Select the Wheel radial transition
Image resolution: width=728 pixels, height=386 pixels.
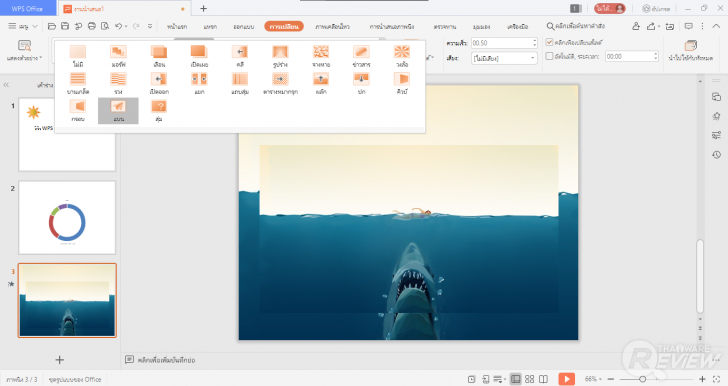point(402,56)
